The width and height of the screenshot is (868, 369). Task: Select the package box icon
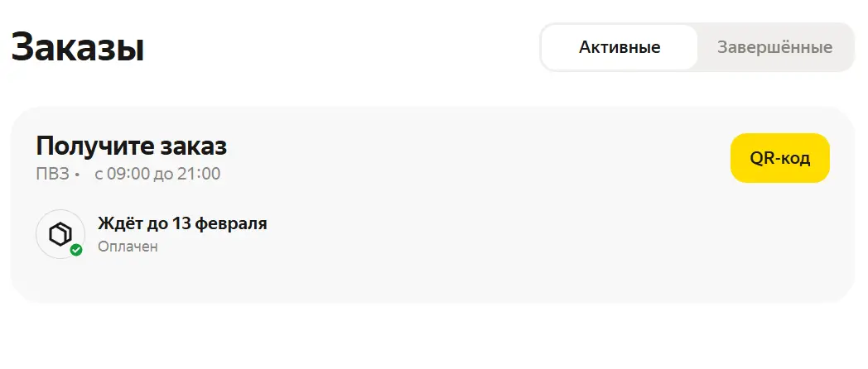[60, 235]
